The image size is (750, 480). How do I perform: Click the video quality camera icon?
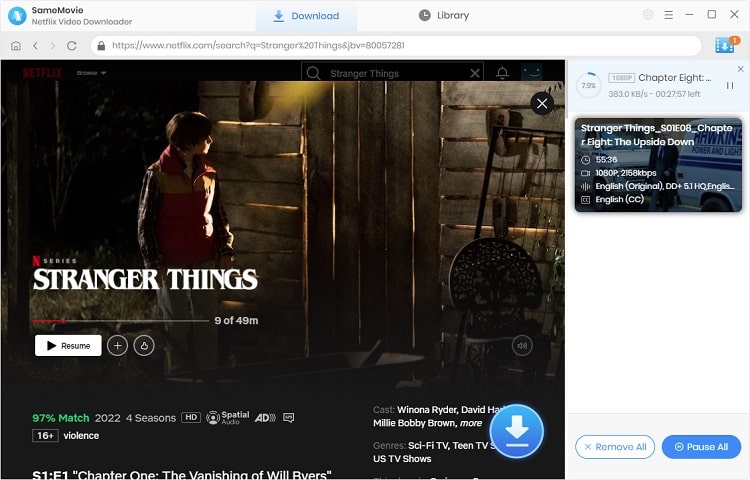point(585,173)
